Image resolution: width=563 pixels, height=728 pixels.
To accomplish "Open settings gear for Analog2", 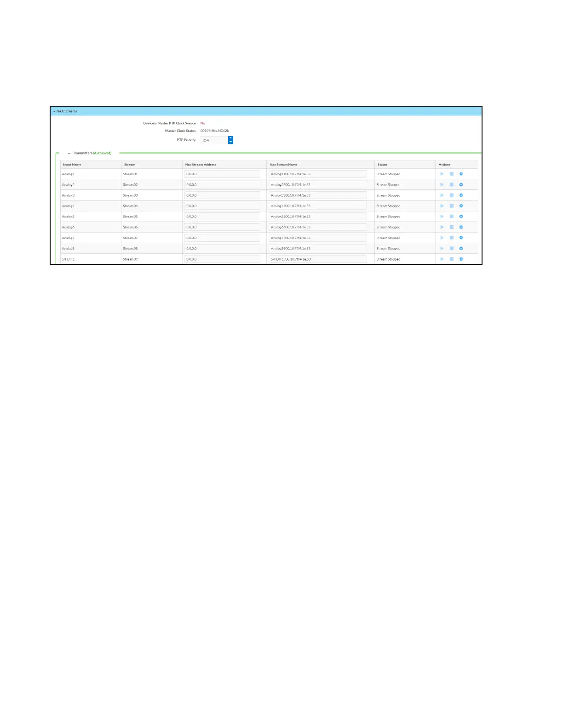I will (x=461, y=185).
